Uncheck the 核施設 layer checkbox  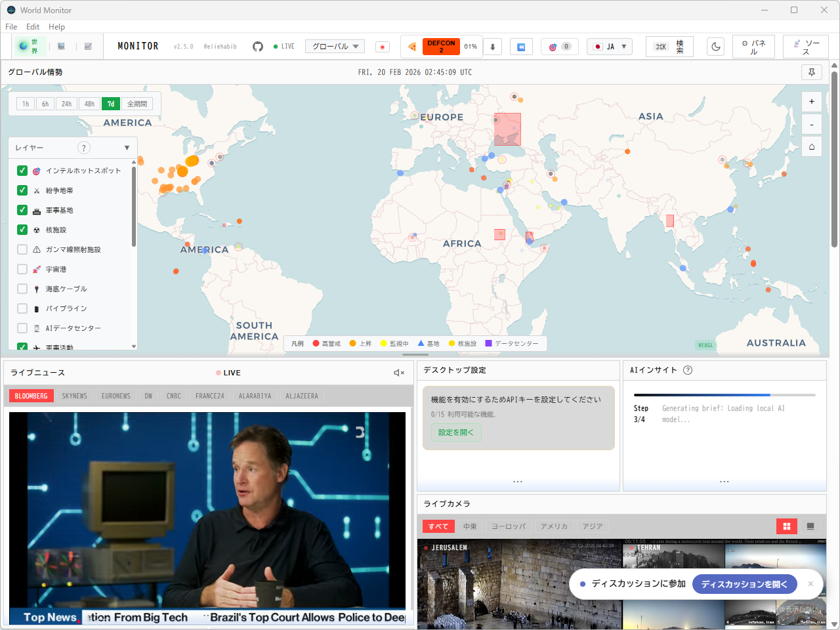click(22, 230)
